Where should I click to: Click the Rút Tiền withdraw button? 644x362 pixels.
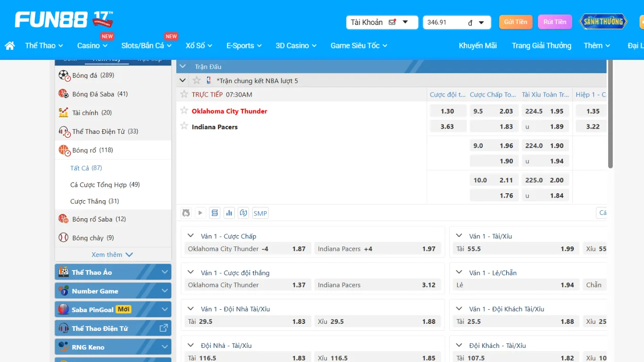tap(554, 22)
